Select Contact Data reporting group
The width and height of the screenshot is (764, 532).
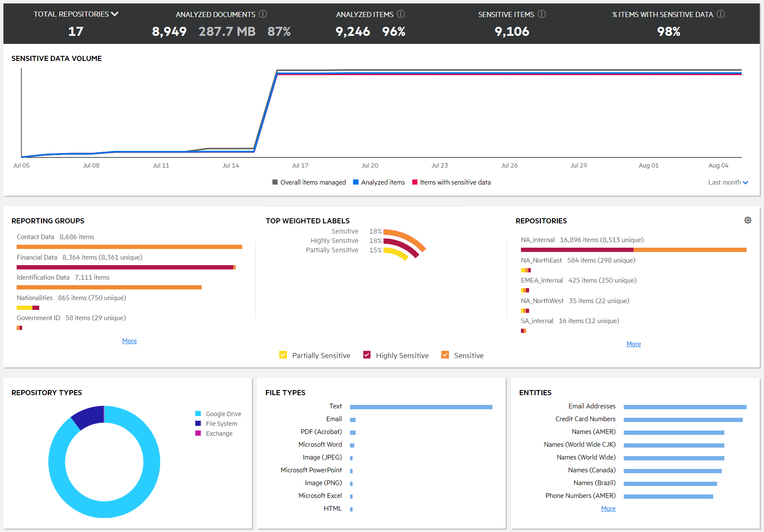(x=35, y=237)
